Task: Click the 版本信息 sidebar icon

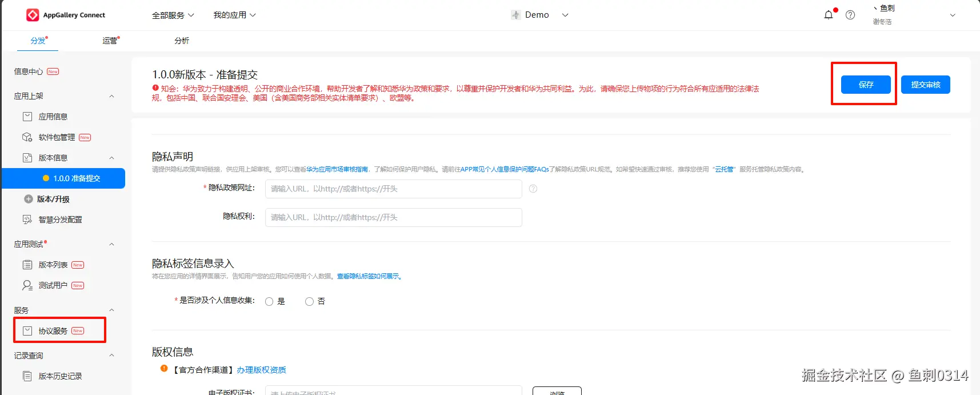Action: point(27,158)
